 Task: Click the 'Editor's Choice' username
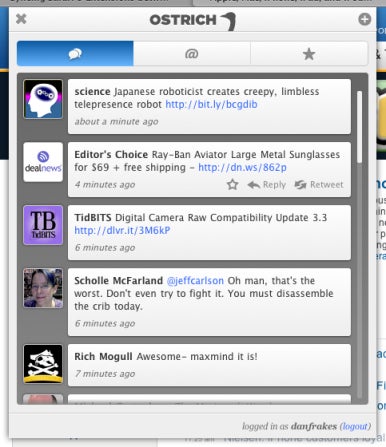[111, 155]
